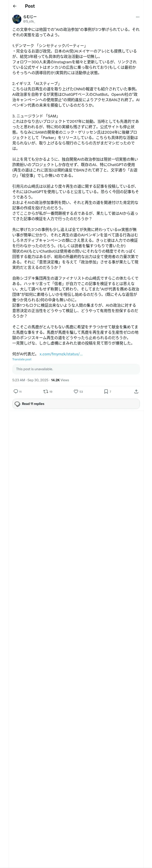Bookmark this post with the bookmark icon
Viewport: 152px width, 868px height.
click(x=106, y=391)
